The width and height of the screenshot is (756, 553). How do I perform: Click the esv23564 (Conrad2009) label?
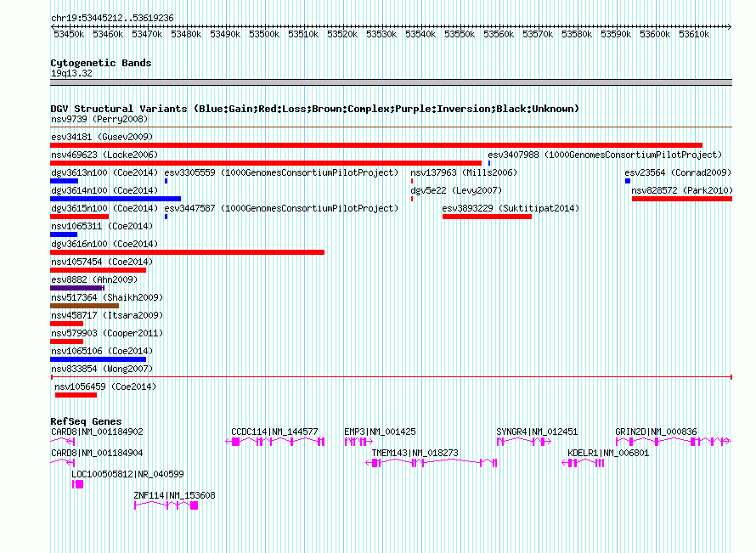pyautogui.click(x=678, y=172)
